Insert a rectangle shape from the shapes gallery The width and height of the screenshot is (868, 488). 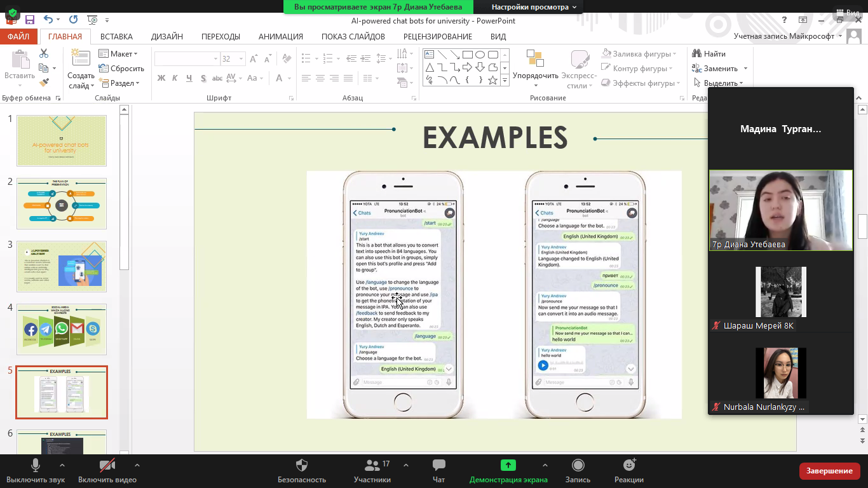point(467,55)
